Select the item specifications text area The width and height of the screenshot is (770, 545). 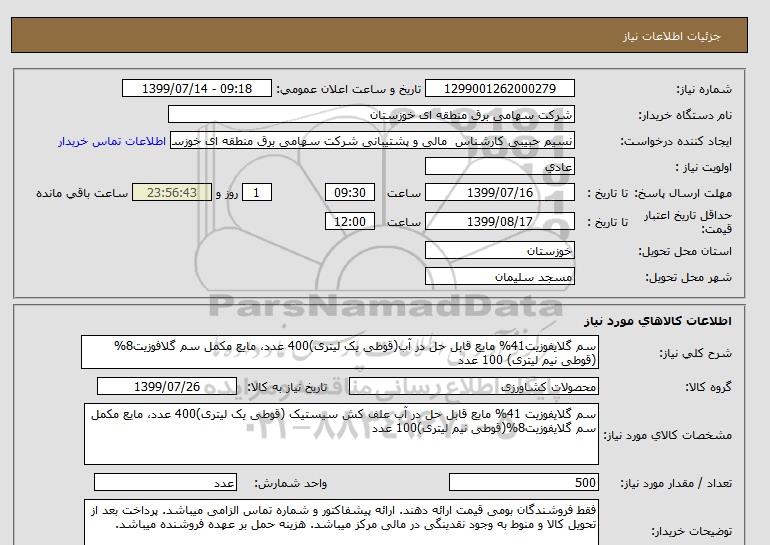coord(341,434)
